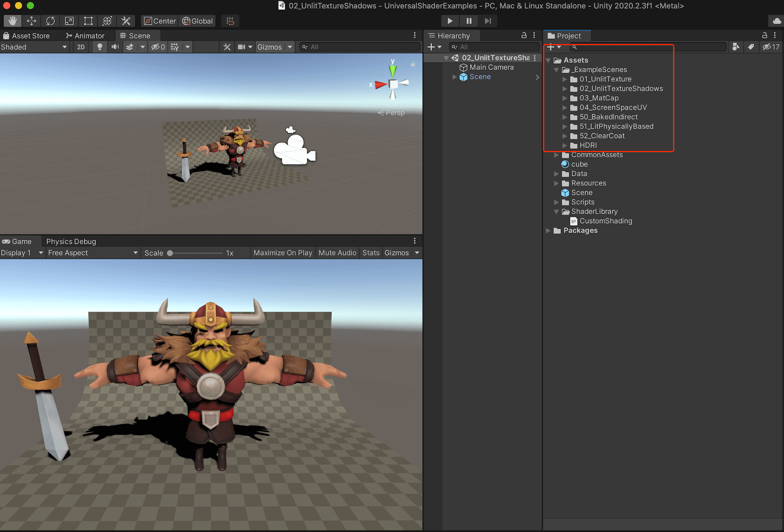Select the Move tool
784x532 pixels.
coord(31,21)
